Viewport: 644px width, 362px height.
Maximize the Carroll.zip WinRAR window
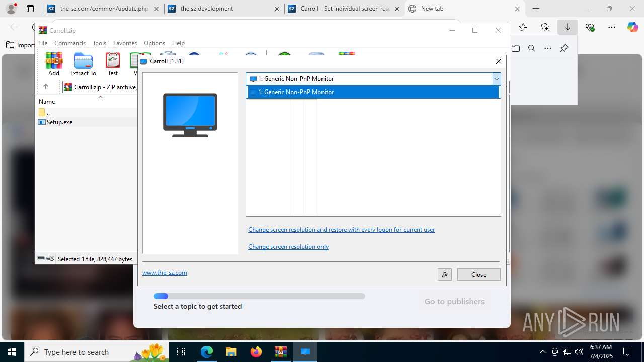[474, 30]
